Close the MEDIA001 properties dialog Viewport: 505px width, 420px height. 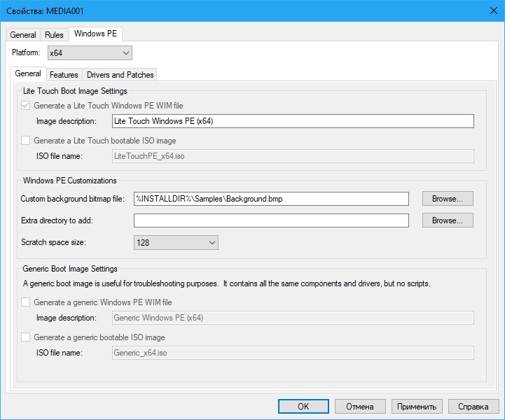click(488, 11)
